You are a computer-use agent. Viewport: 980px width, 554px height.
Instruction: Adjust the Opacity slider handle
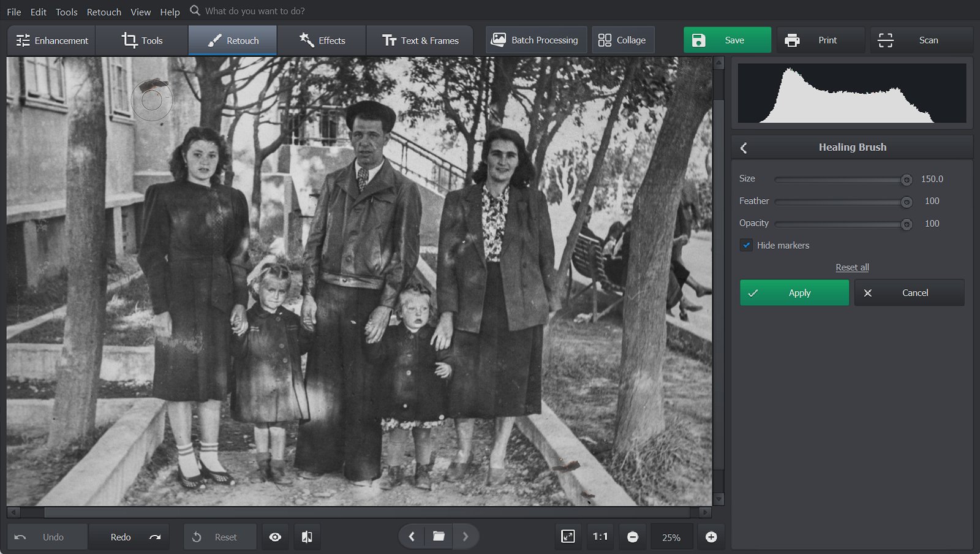[x=907, y=224]
